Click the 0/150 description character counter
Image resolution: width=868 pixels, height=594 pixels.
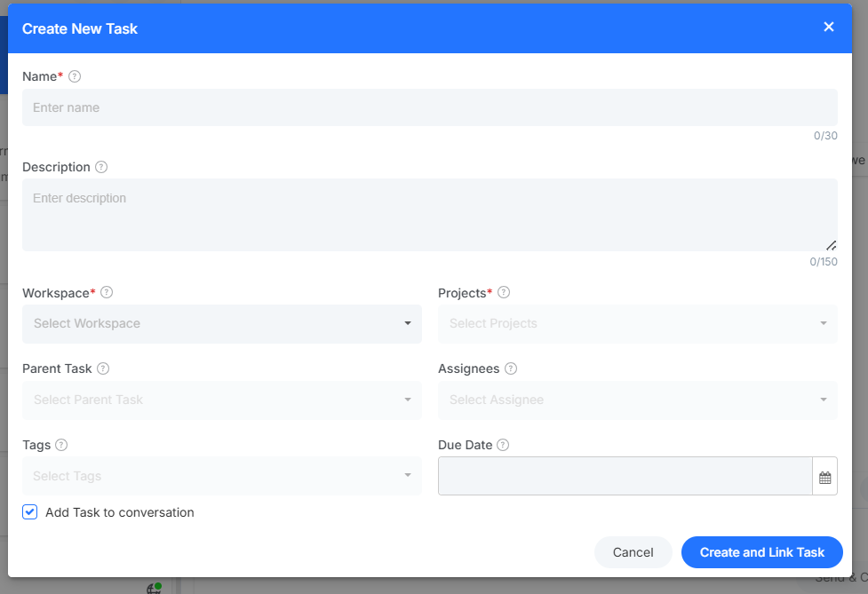pos(824,262)
